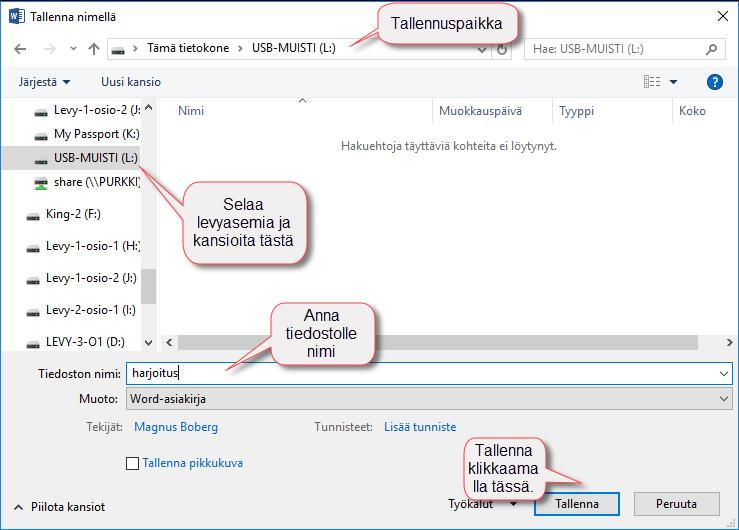Screen dimensions: 739x530
Task: Sort by Muokkauspäivä column header
Action: point(480,111)
